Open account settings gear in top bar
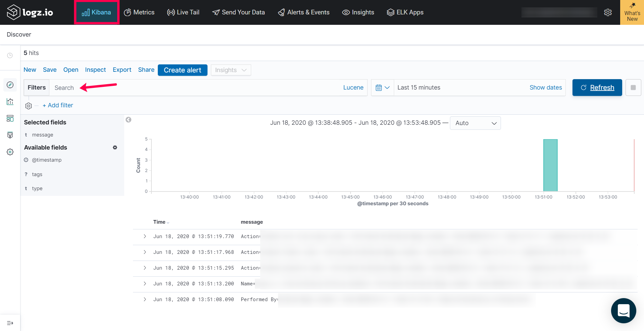This screenshot has height=331, width=644. [x=608, y=12]
